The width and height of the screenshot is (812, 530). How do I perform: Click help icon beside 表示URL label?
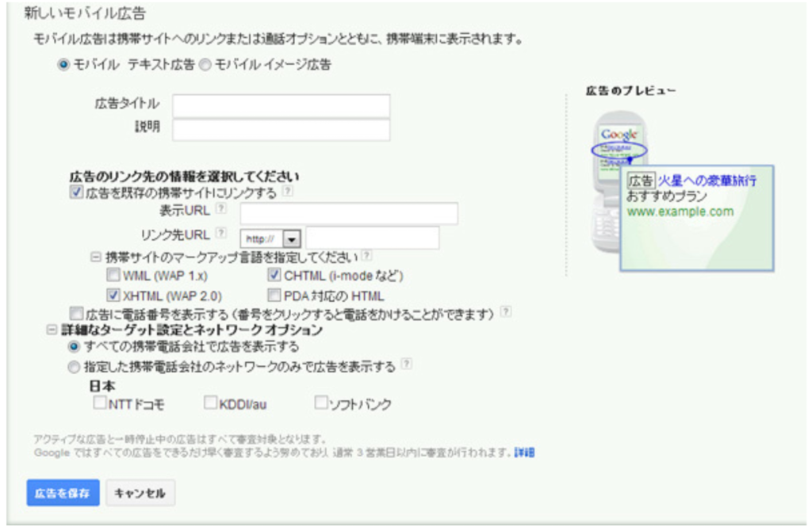pyautogui.click(x=221, y=209)
